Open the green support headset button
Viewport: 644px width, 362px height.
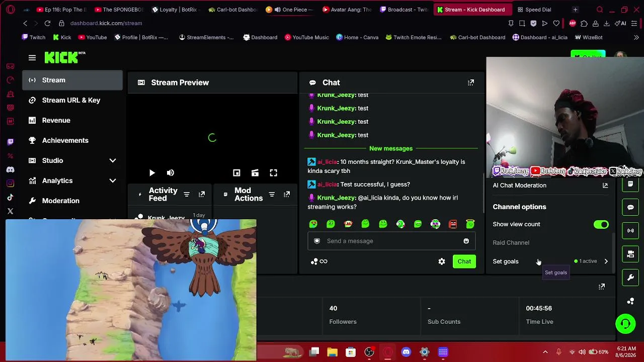click(625, 323)
